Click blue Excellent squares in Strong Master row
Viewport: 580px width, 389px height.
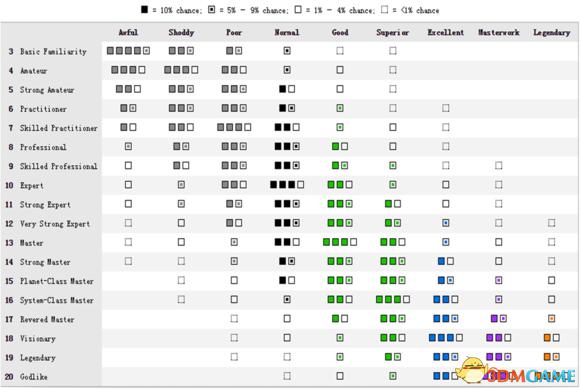coord(446,261)
